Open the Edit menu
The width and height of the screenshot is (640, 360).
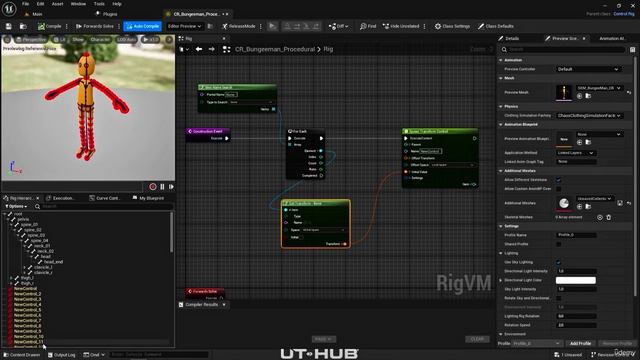[x=40, y=4]
